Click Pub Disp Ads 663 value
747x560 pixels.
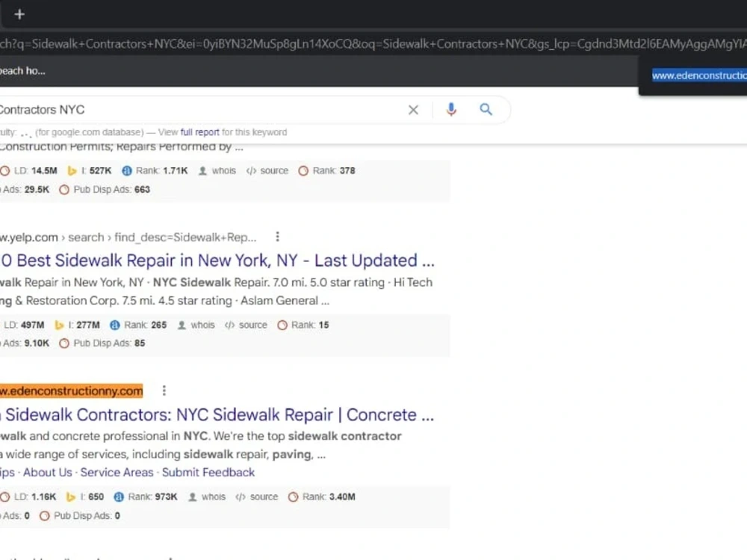(x=142, y=189)
